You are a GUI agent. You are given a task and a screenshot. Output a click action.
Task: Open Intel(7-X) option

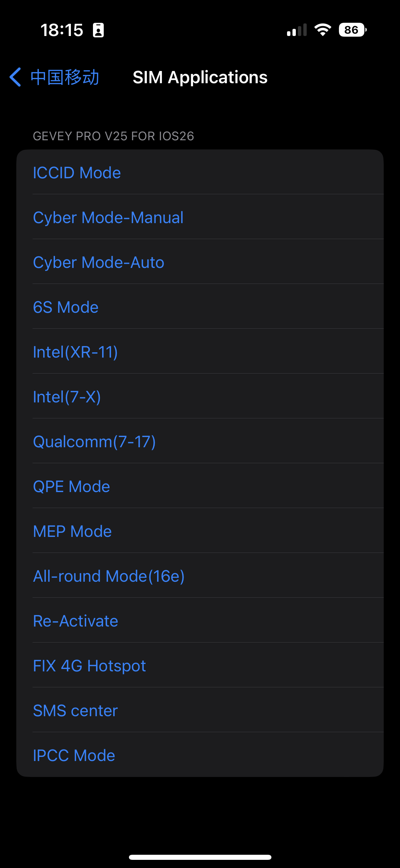[67, 397]
